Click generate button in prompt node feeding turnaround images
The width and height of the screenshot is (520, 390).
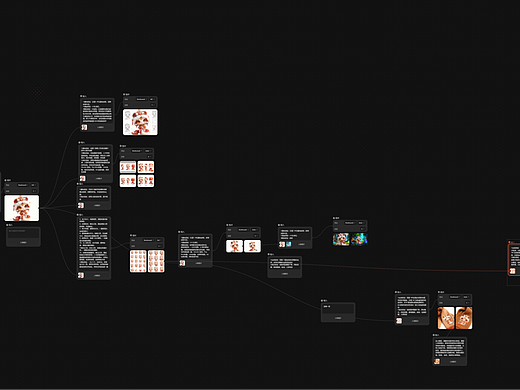(x=99, y=179)
